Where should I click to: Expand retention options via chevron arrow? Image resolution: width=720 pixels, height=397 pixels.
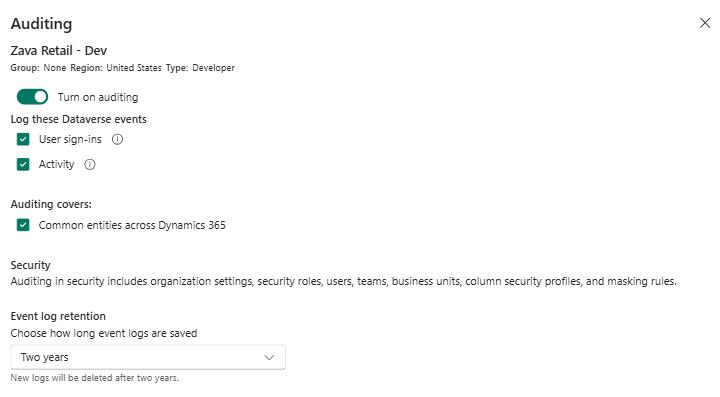pos(270,357)
